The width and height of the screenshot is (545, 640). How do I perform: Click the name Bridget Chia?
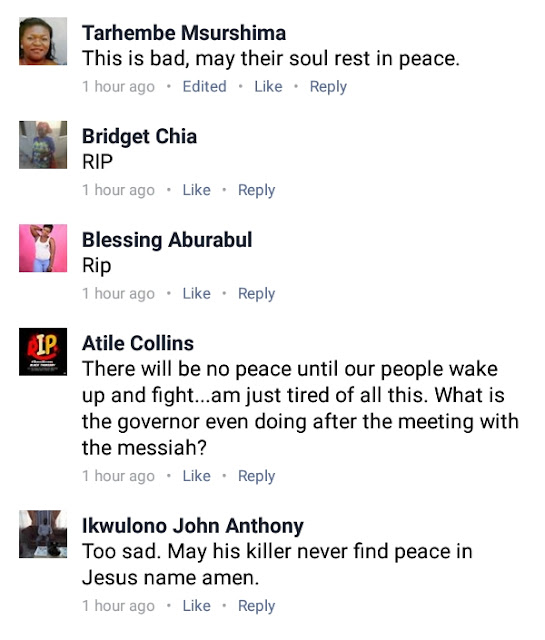click(x=139, y=136)
